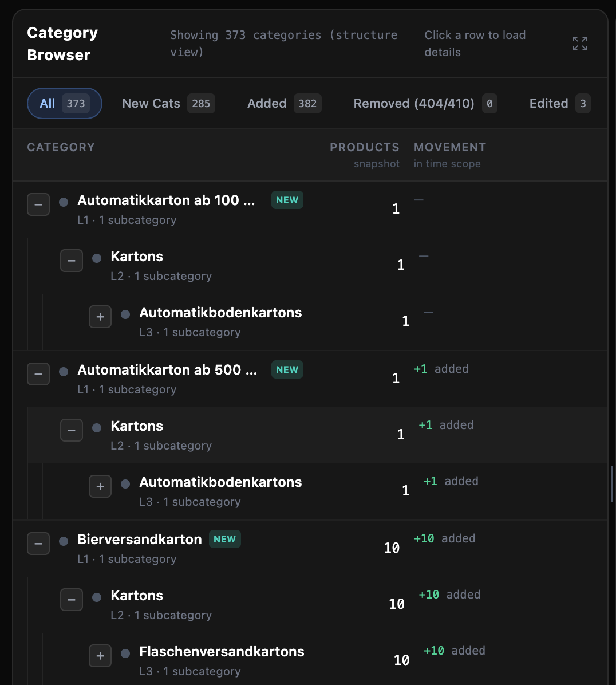The width and height of the screenshot is (616, 685).
Task: Click the NEW badge on Automatikkarton ab 100
Action: point(287,200)
